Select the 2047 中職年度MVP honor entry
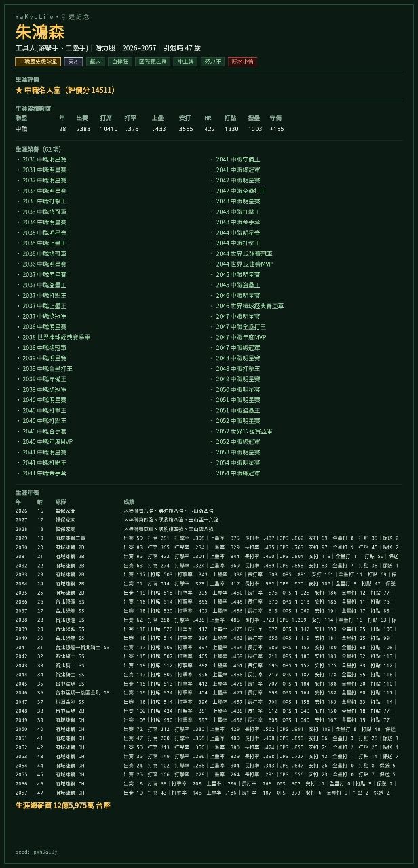The image size is (418, 868). (242, 337)
